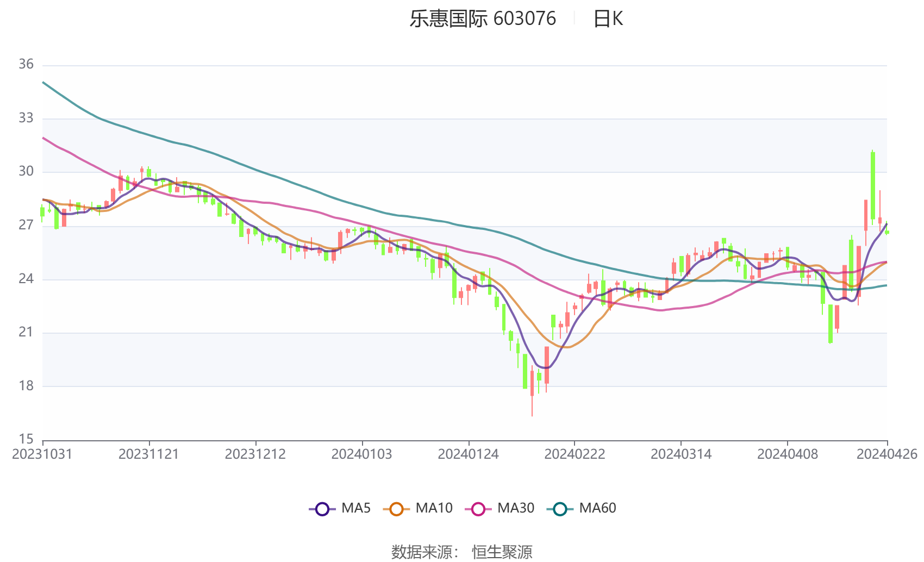Screen dimensions: 924x562
Task: Click the 15 price axis label
Action: (26, 439)
